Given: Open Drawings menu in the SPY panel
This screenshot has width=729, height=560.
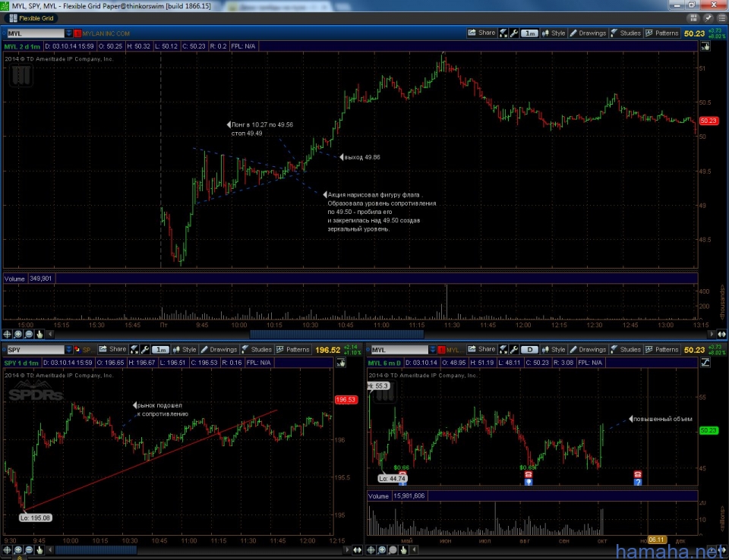Looking at the screenshot, I should click(x=219, y=350).
